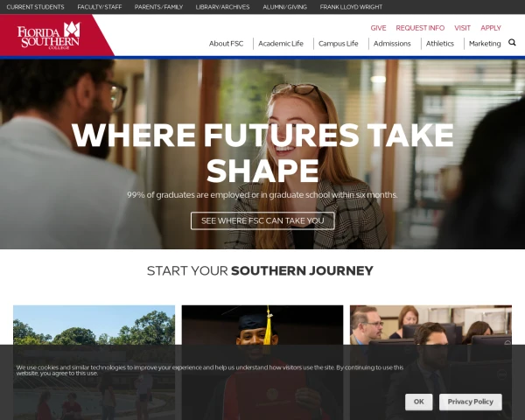Click See Where FSC Can Take You
525x420 pixels.
[262, 220]
